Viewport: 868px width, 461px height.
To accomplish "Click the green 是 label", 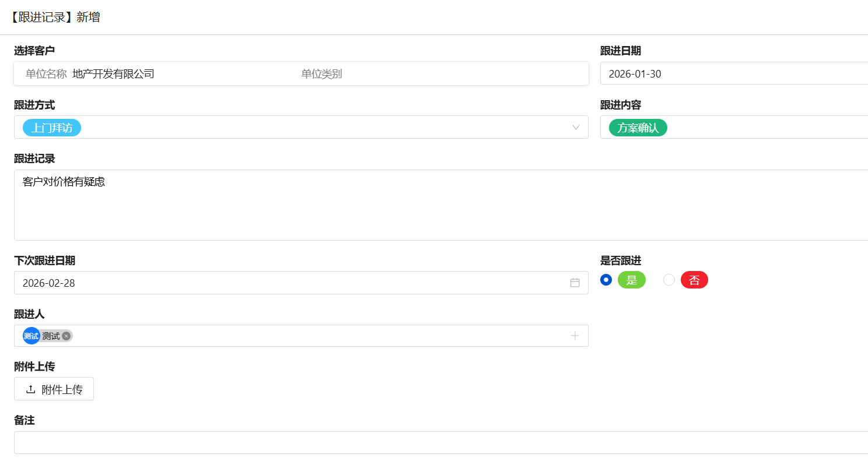I will click(x=631, y=280).
